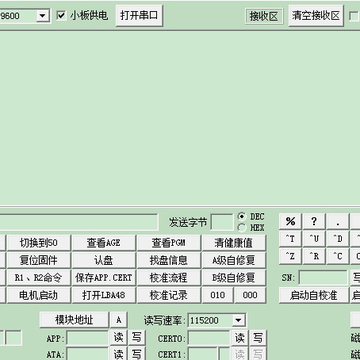Click the 发送字节 input box
Image resolution: width=360 pixels, height=360 pixels.
click(221, 222)
